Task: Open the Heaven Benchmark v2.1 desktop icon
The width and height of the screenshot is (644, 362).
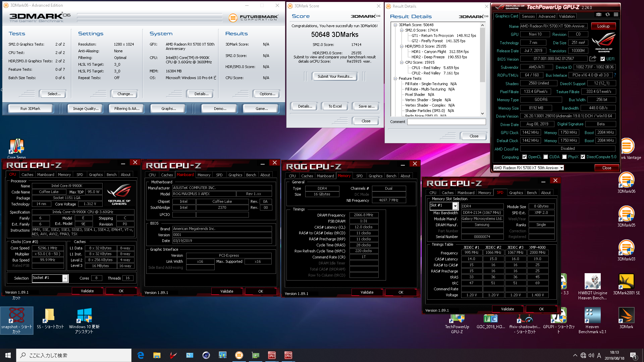Action: tap(592, 320)
